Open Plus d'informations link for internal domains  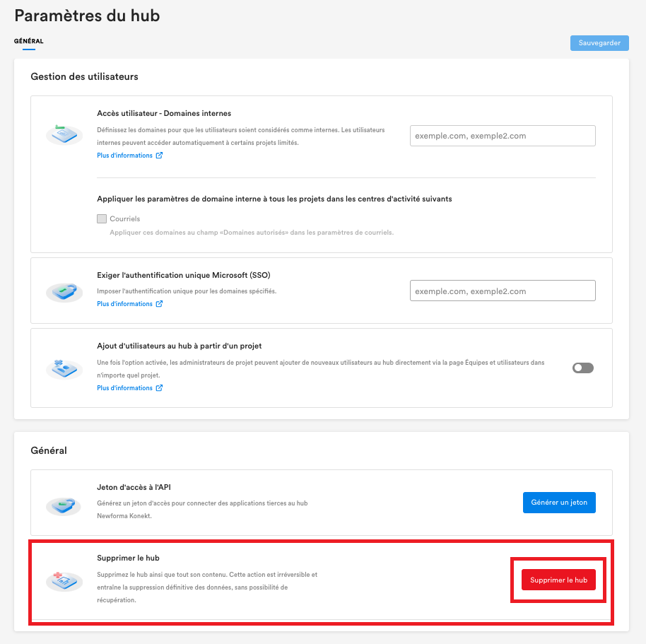tap(124, 156)
